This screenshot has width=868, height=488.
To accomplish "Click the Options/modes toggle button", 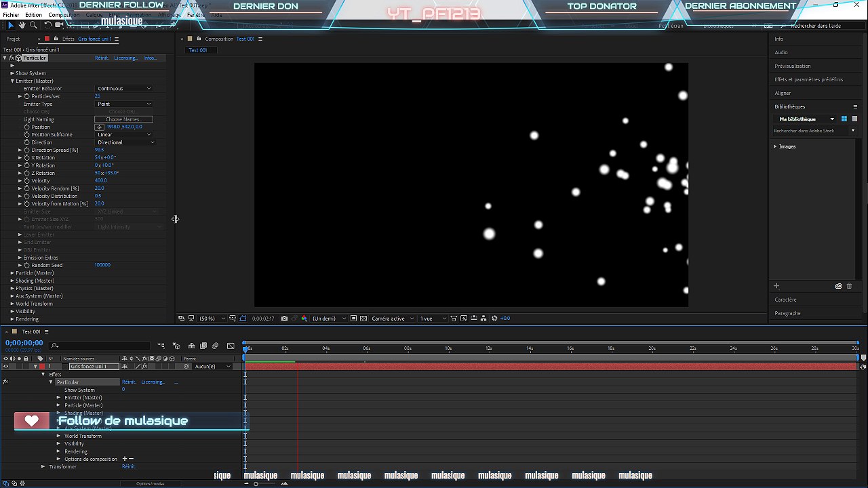I will point(150,484).
